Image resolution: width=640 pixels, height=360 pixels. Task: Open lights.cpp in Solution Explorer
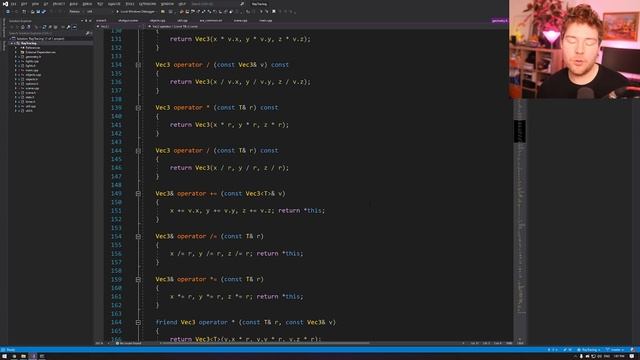pyautogui.click(x=32, y=61)
